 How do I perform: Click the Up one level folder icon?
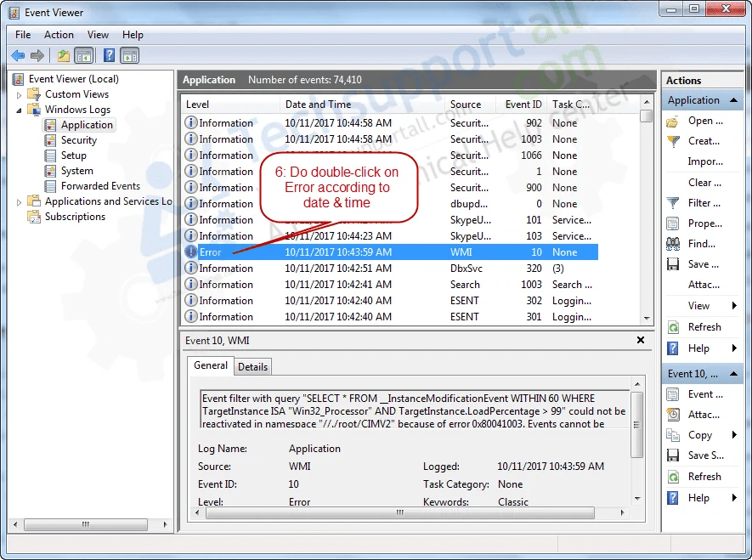[64, 55]
